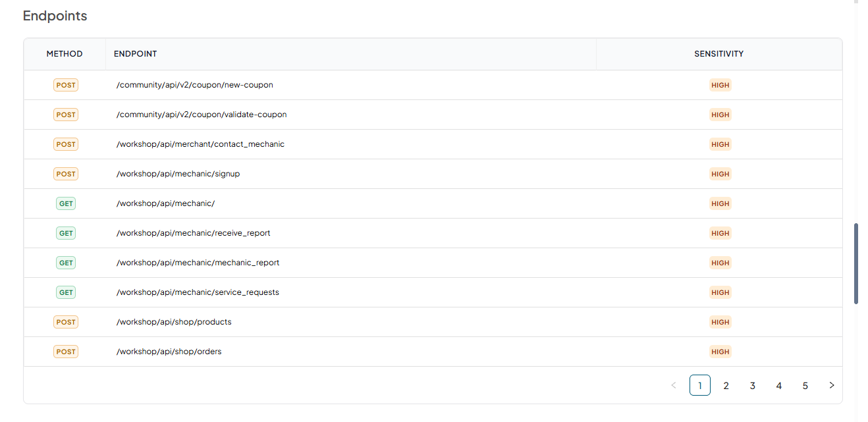This screenshot has width=868, height=422.
Task: Select page 4 in pagination
Action: (778, 385)
